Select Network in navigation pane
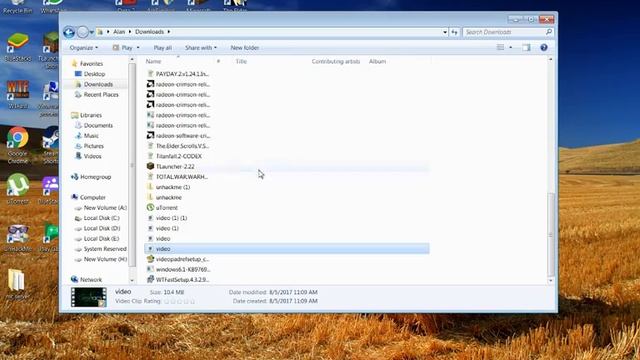This screenshot has height=360, width=640. click(91, 280)
